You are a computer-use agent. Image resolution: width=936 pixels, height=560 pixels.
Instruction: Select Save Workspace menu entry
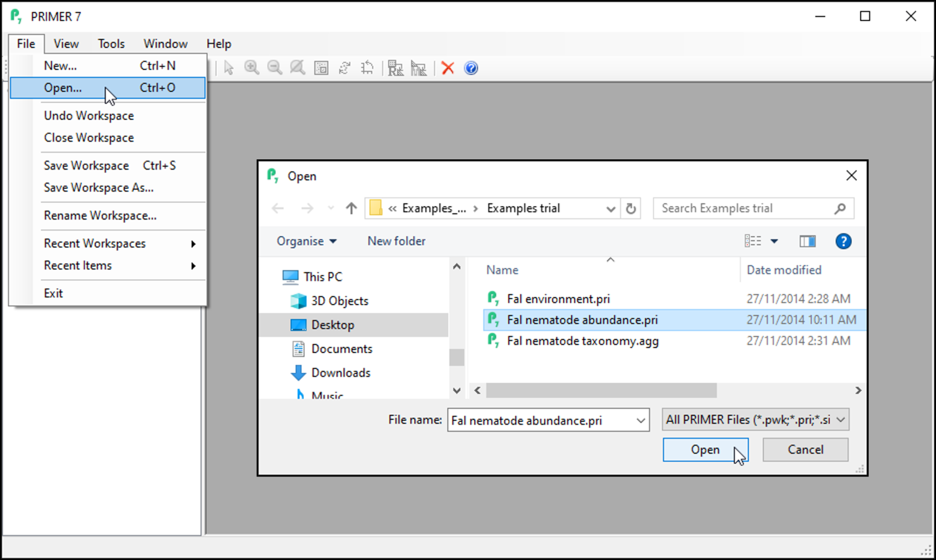pyautogui.click(x=108, y=165)
